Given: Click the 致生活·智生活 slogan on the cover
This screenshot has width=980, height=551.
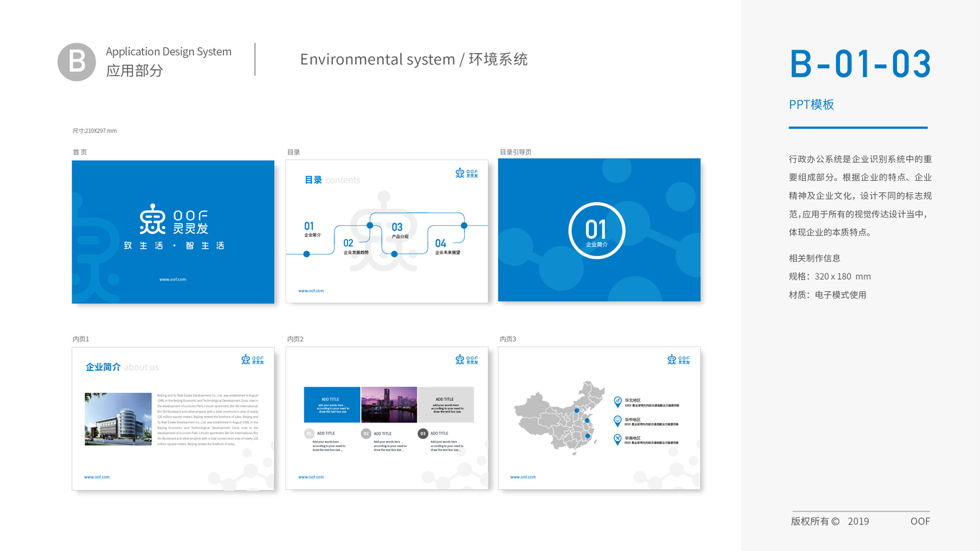Looking at the screenshot, I should pos(174,245).
